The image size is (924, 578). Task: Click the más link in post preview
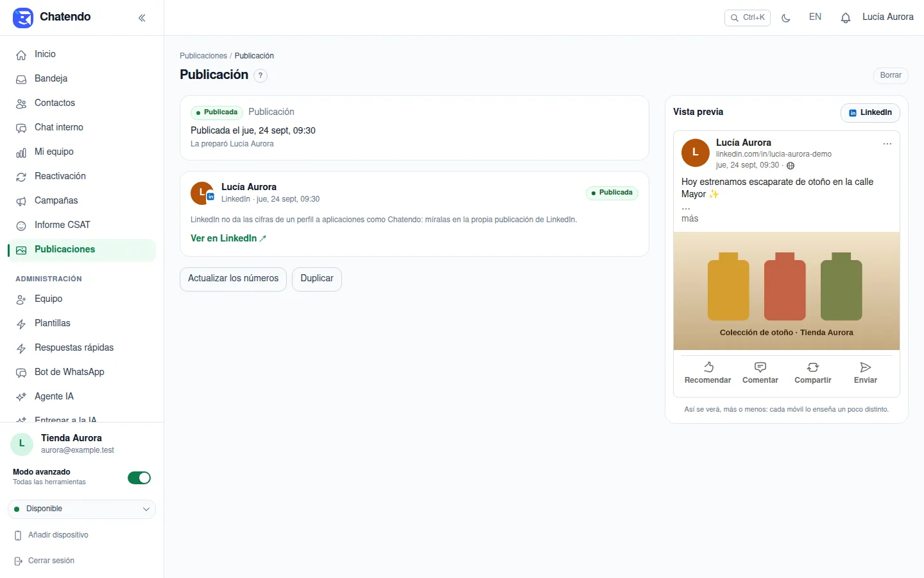(690, 218)
